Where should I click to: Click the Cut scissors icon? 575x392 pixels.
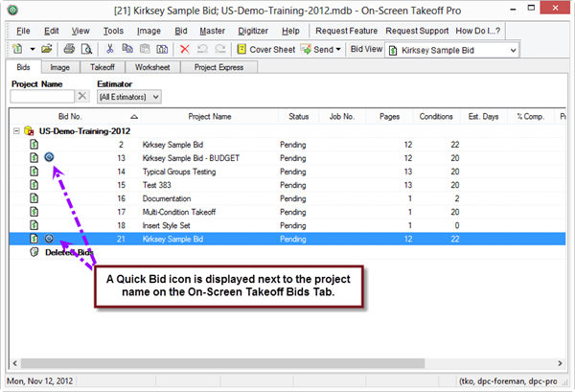point(109,49)
